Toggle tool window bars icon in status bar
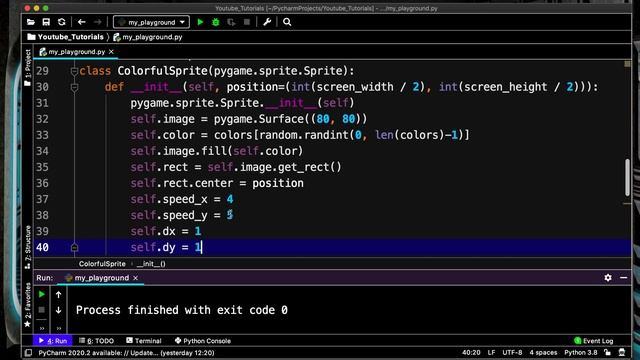The image size is (640, 360). pyautogui.click(x=28, y=353)
